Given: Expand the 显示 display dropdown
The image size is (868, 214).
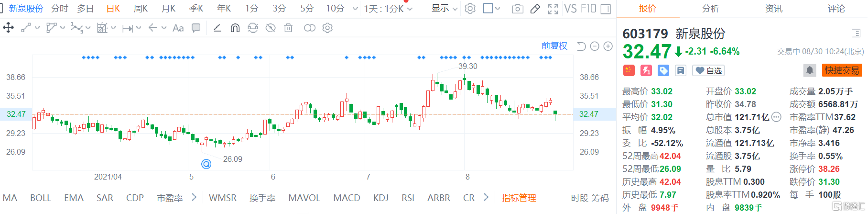Looking at the screenshot, I should click(x=445, y=9).
